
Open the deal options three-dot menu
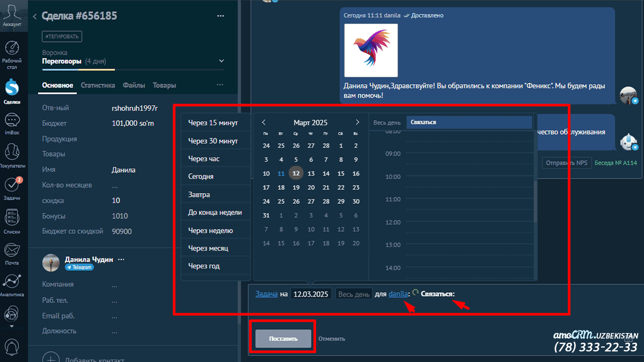[x=221, y=16]
